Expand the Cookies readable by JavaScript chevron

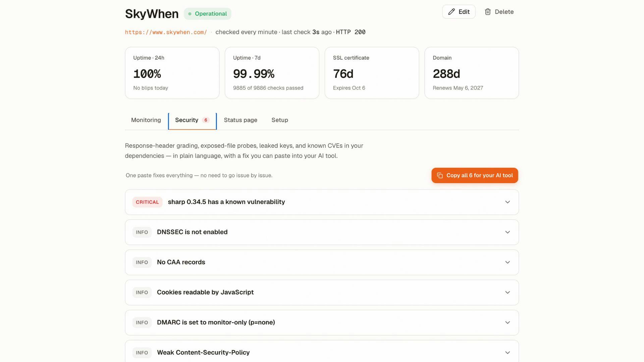[507, 293]
